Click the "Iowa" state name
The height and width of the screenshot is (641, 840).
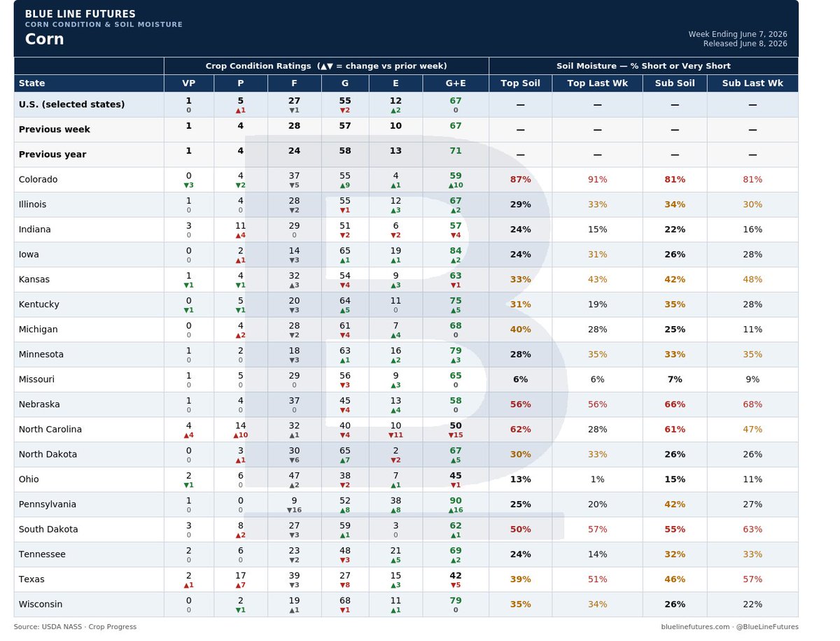[x=29, y=254]
